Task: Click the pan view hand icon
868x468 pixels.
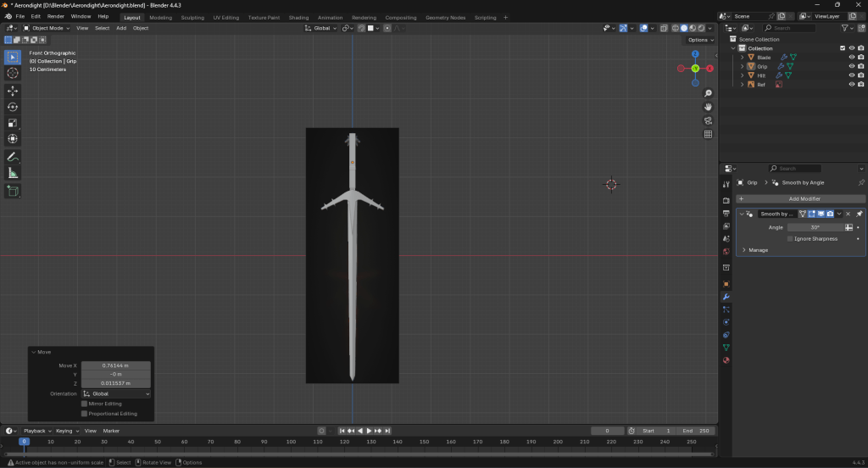Action: [x=708, y=107]
